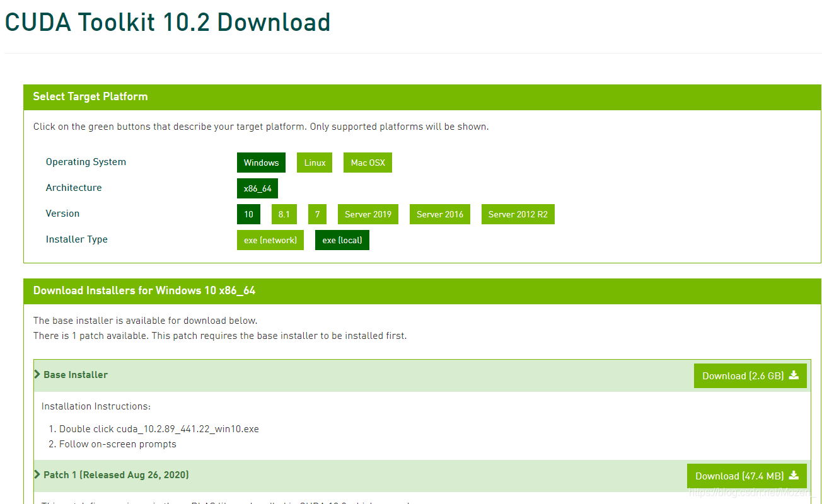Select the exe (local) installer type

tap(342, 240)
